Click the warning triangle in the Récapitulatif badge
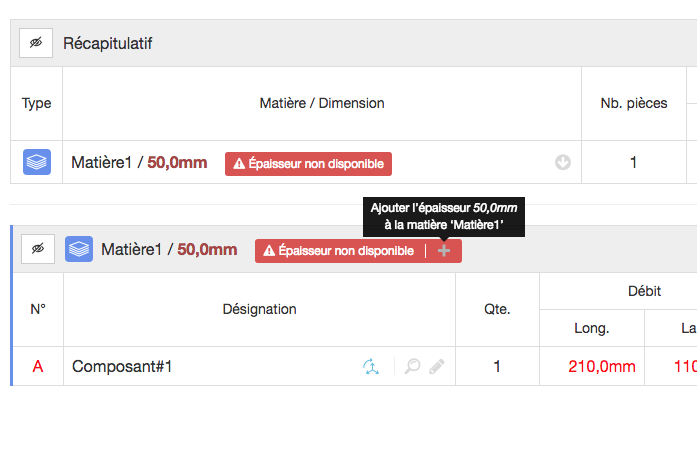Image resolution: width=697 pixels, height=458 pixels. pos(239,164)
